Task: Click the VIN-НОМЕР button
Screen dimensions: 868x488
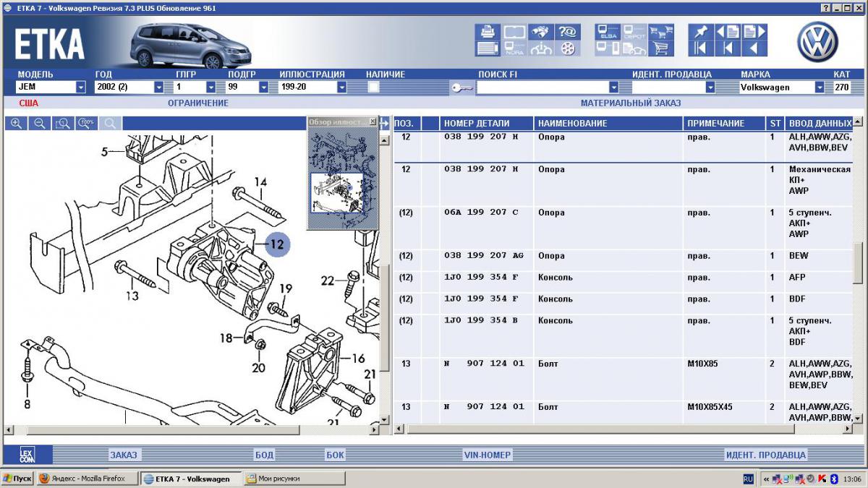Action: pos(488,455)
